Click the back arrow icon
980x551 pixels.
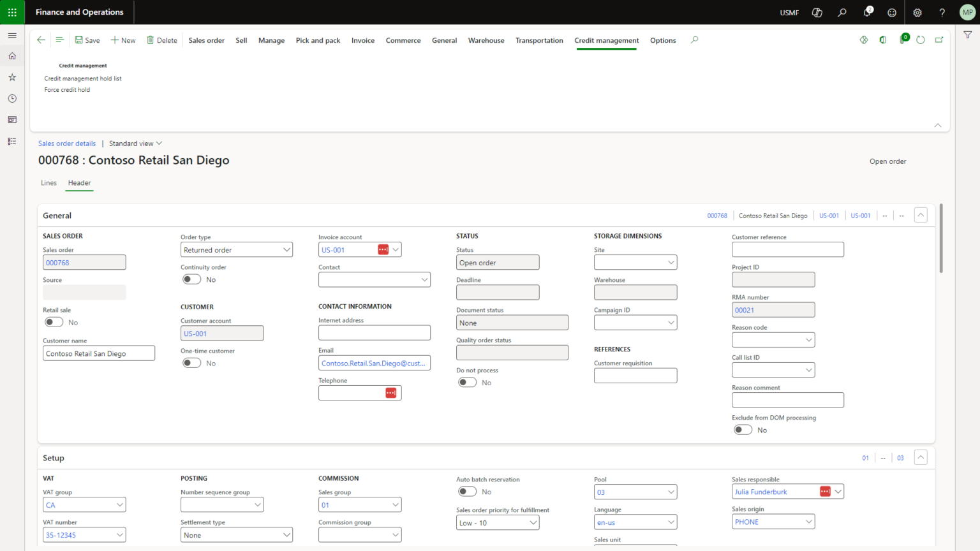[x=41, y=40]
